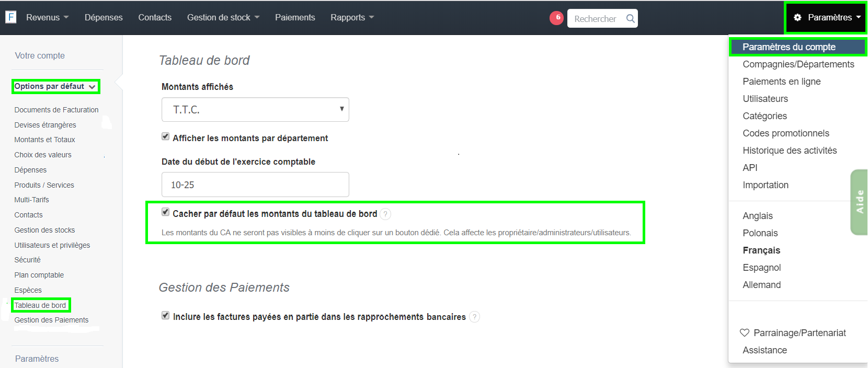Go to sidebar Tableau de bord
Image resolution: width=868 pixels, height=368 pixels.
40,305
